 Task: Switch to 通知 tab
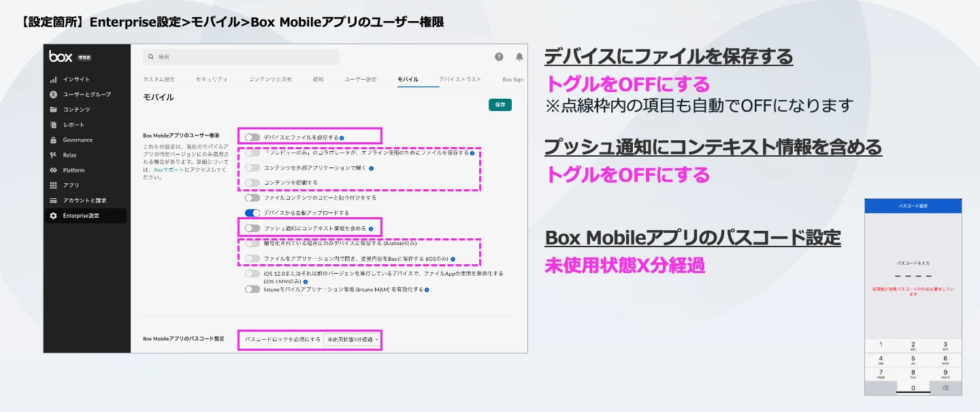click(318, 79)
